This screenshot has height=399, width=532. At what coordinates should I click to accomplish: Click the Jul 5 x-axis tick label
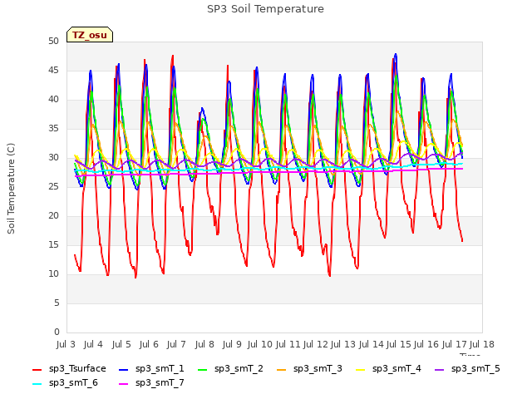point(121,344)
